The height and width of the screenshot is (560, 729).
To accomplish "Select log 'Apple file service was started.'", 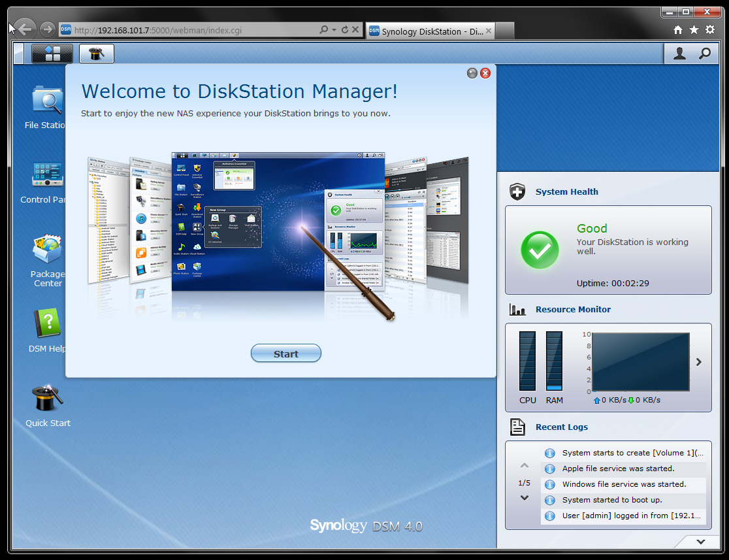I will tap(623, 469).
